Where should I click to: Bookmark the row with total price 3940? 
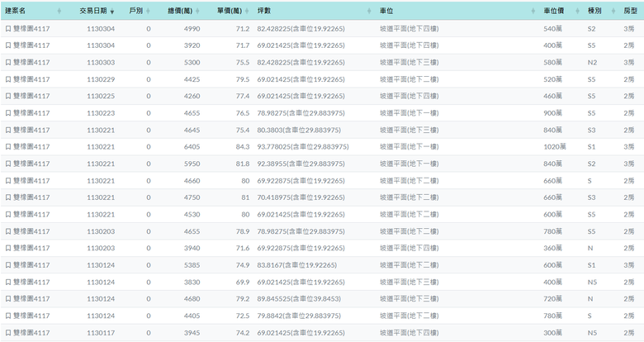coord(8,249)
